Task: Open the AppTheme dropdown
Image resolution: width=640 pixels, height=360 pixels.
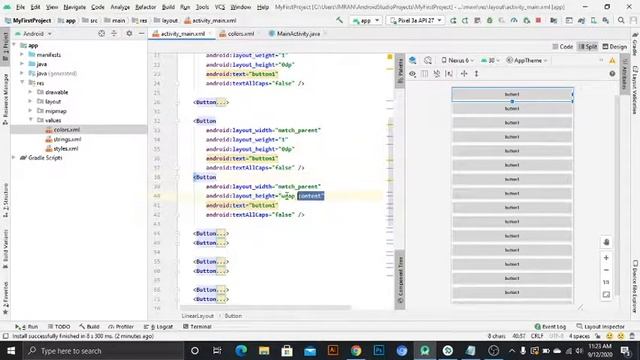Action: click(x=527, y=60)
